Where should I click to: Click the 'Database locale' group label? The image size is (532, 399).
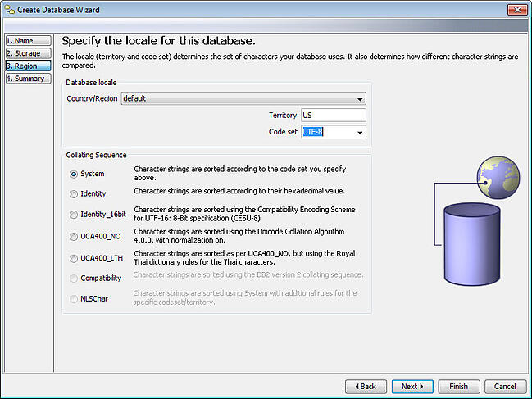tap(91, 83)
